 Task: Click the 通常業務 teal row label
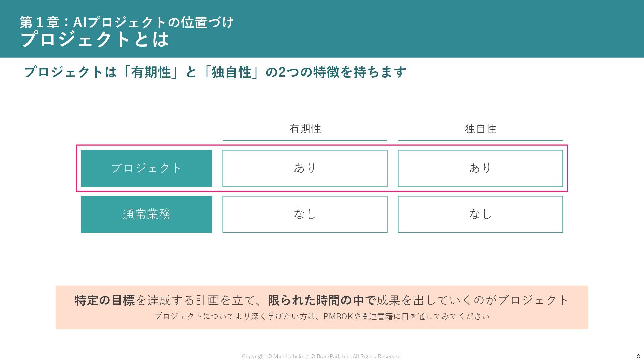pyautogui.click(x=146, y=214)
